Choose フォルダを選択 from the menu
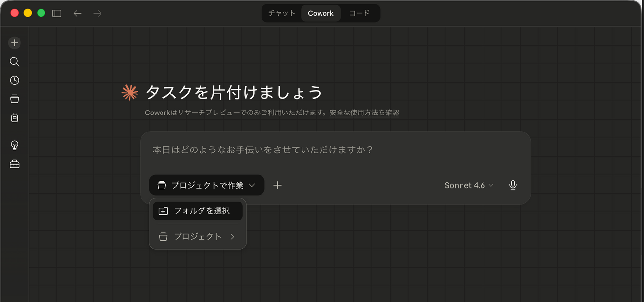The image size is (644, 302). pos(197,210)
